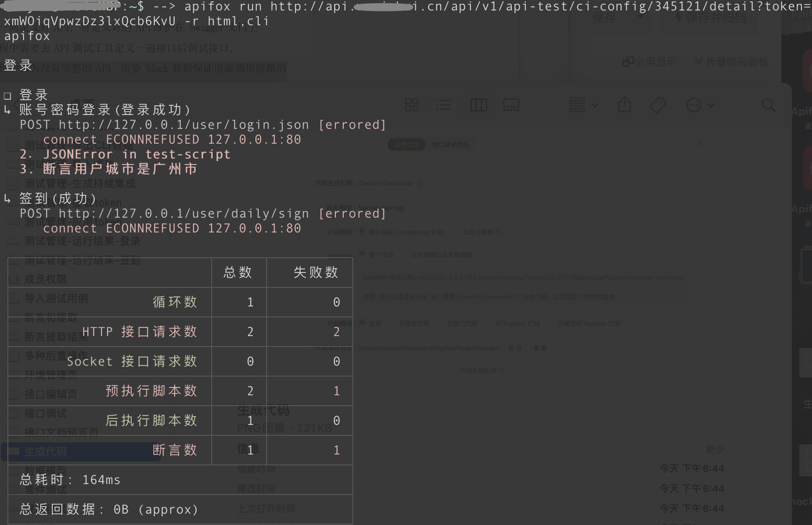Click the 分屏显示 split view button

[x=649, y=62]
